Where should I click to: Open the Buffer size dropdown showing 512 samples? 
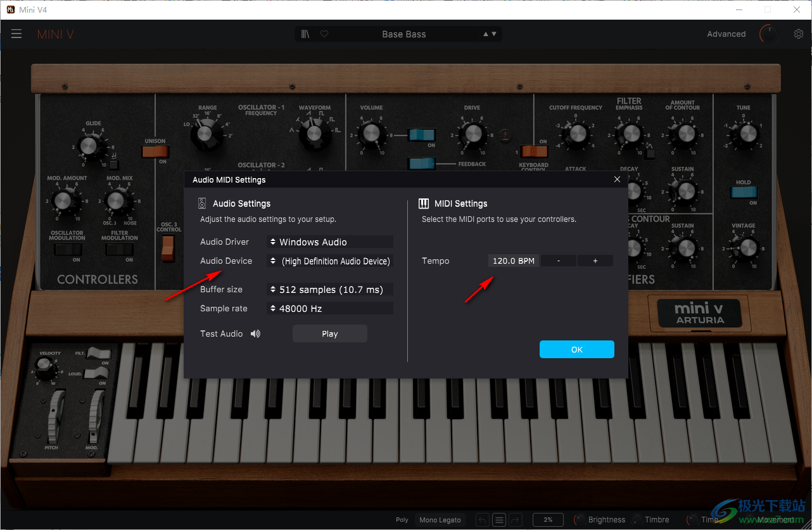coord(329,289)
